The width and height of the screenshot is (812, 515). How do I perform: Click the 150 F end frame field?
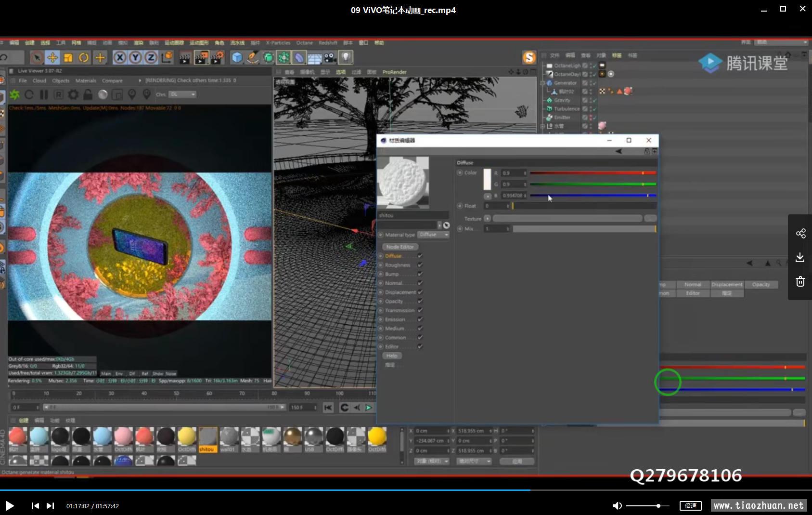click(x=303, y=408)
